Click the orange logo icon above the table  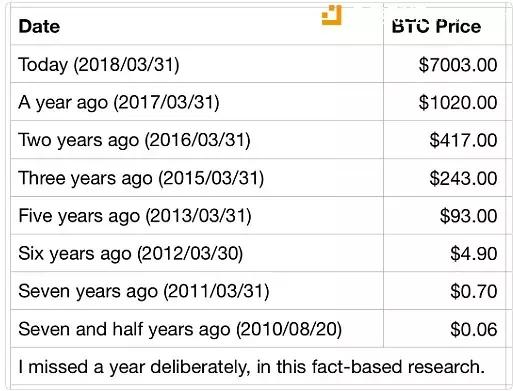pos(332,15)
